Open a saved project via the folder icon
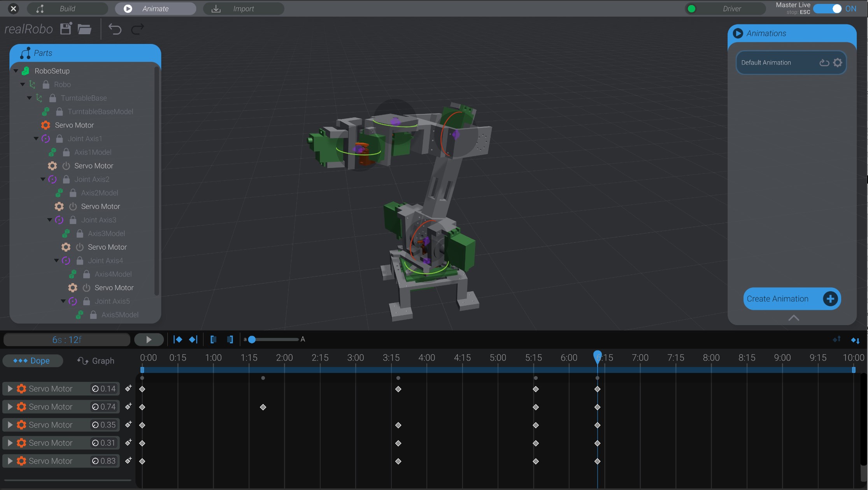The width and height of the screenshot is (868, 490). (x=84, y=29)
